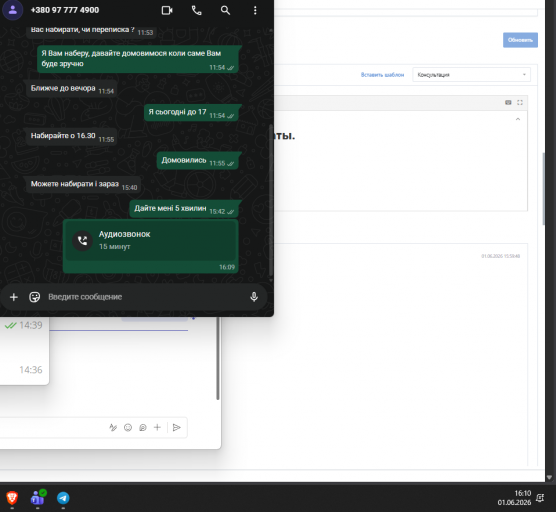Collapse the editor with the chevron arrow
The image size is (556, 512).
point(518,119)
